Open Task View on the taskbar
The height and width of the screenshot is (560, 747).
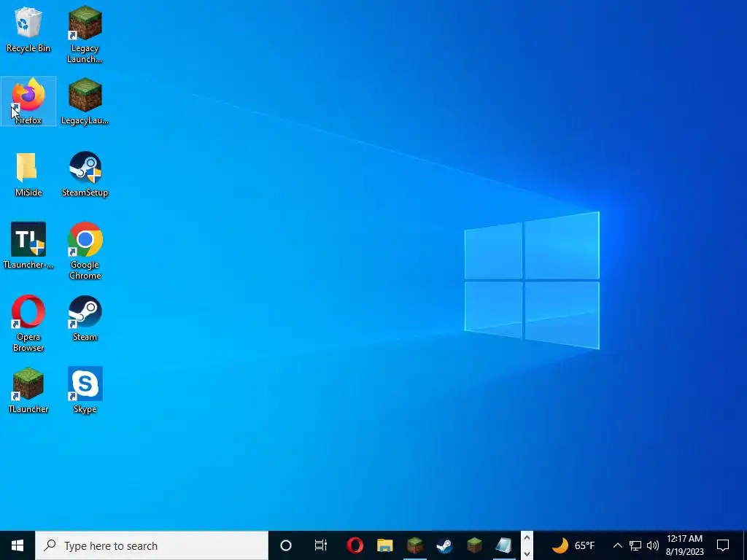tap(321, 545)
